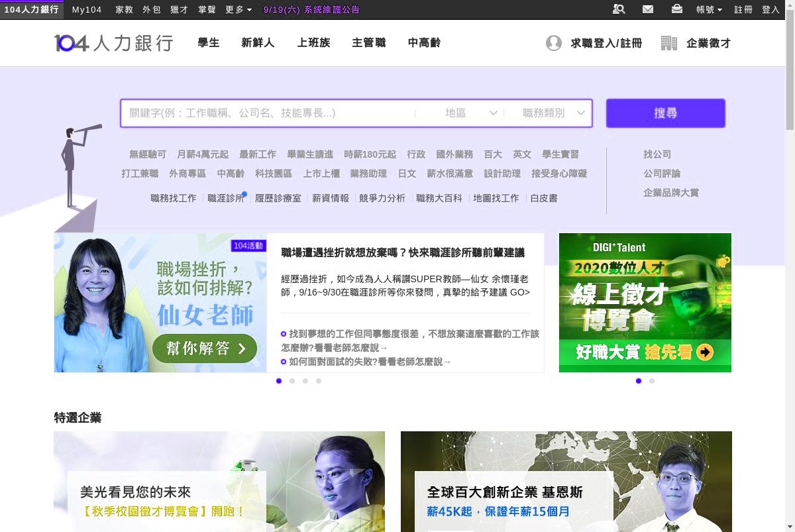Click 求職登入/註冊 link
Image resolution: width=795 pixels, height=532 pixels.
606,43
